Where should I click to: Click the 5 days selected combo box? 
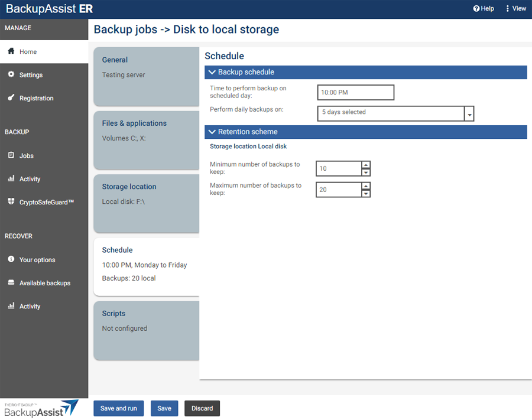click(x=395, y=113)
